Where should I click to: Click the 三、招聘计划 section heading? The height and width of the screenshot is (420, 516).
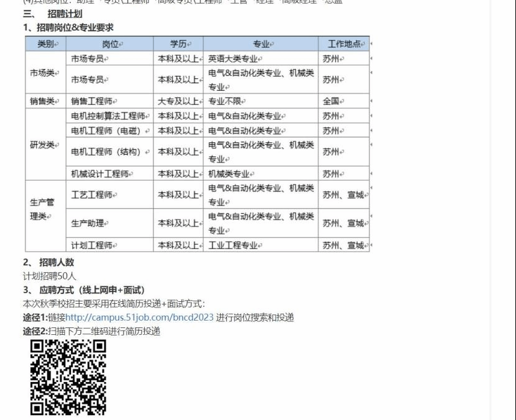52,14
